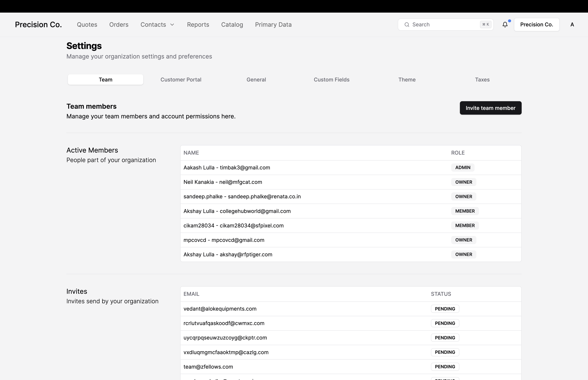588x380 pixels.
Task: Go to Catalog in top nav
Action: click(232, 25)
